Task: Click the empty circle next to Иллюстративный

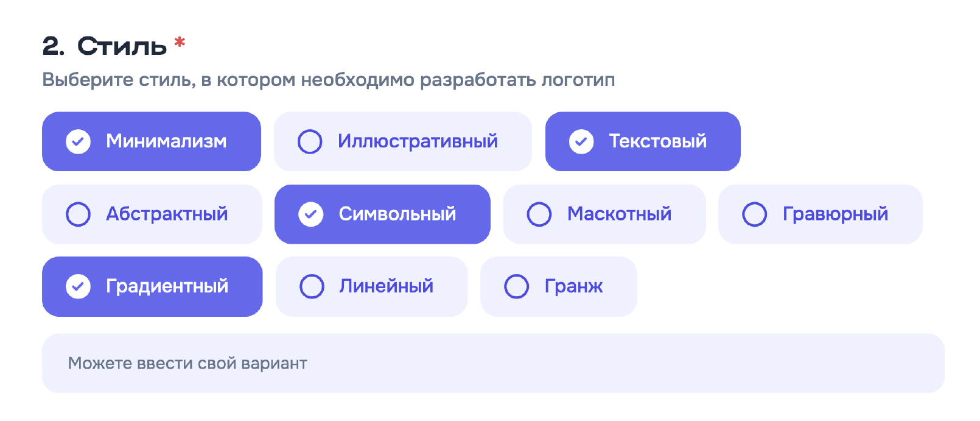Action: point(310,141)
